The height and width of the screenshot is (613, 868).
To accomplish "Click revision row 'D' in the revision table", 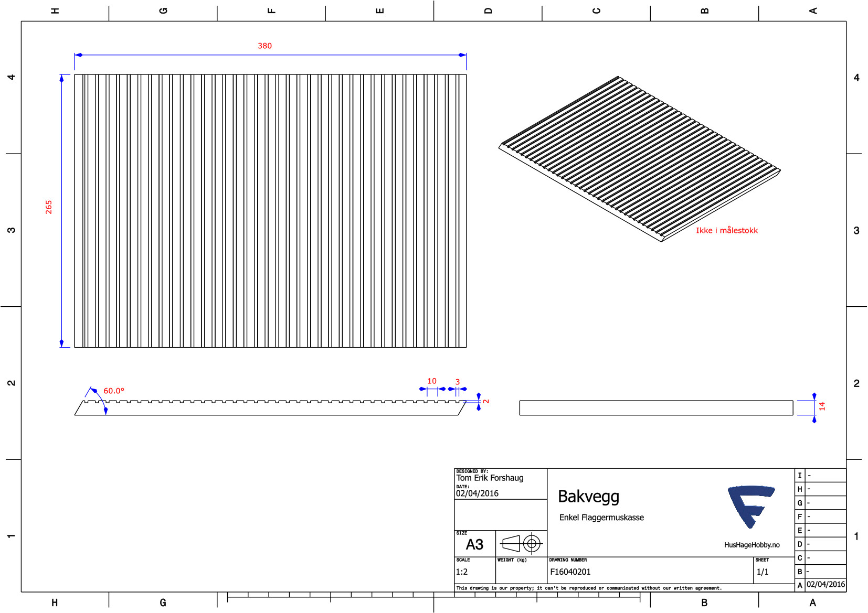I will (821, 544).
